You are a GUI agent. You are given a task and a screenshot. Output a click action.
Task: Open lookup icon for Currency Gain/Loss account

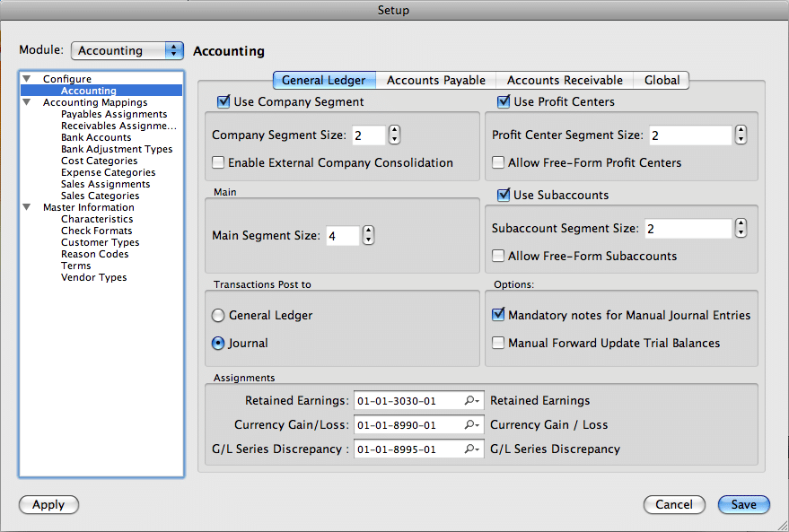471,425
